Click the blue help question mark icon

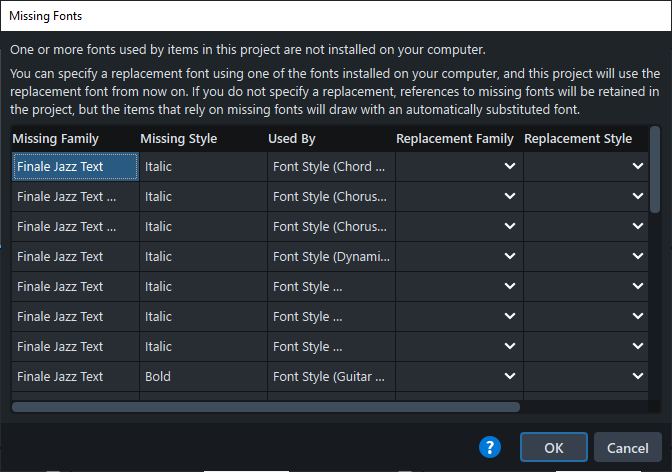pyautogui.click(x=490, y=447)
